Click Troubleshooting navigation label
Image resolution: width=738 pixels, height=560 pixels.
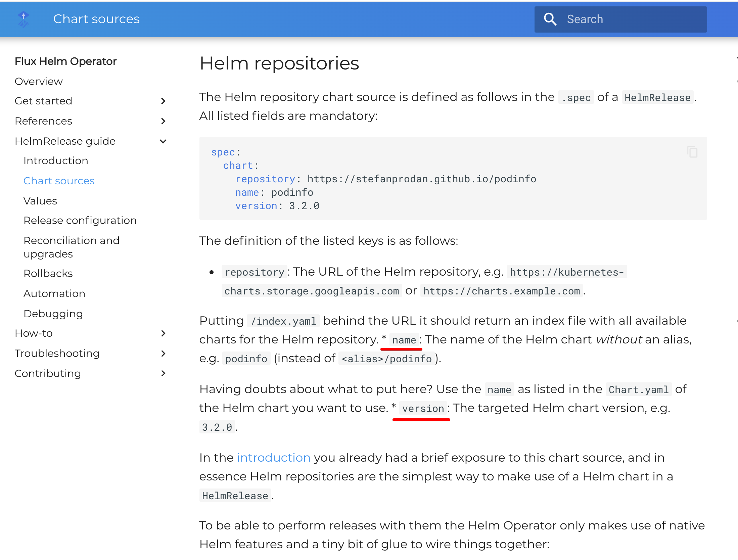[x=57, y=353]
